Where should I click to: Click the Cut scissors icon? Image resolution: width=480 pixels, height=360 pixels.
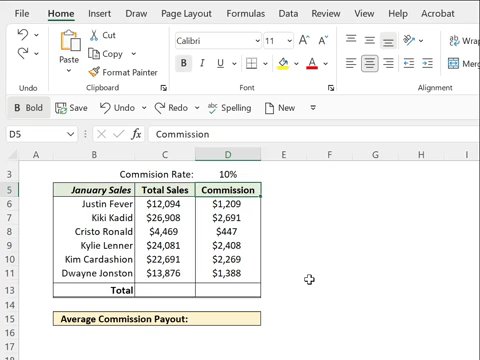pyautogui.click(x=94, y=35)
